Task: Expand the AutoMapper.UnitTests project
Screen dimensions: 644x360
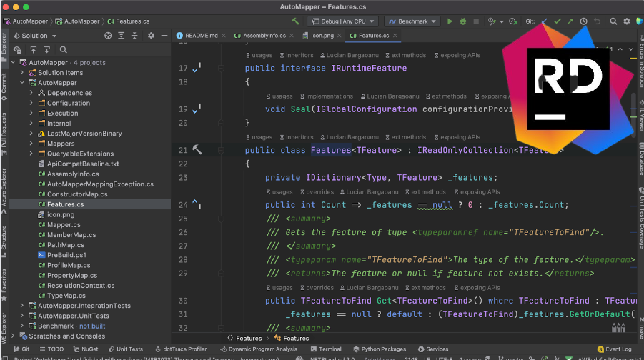Action: point(22,316)
